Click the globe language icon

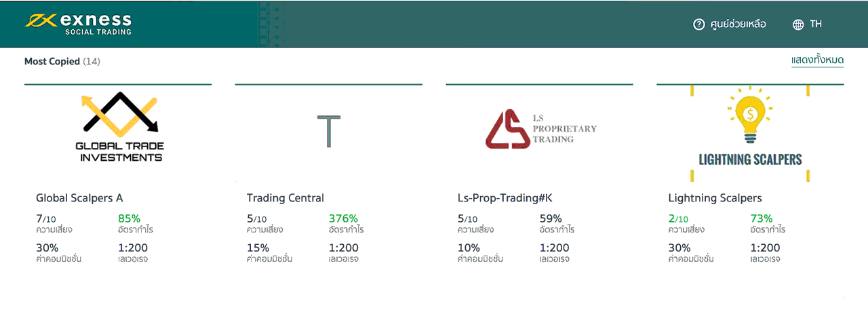[798, 24]
